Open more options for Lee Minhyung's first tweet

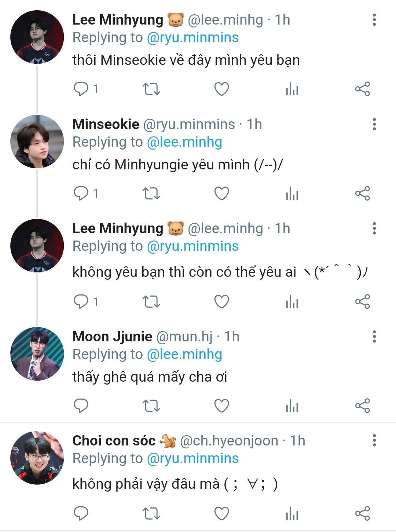point(374,20)
